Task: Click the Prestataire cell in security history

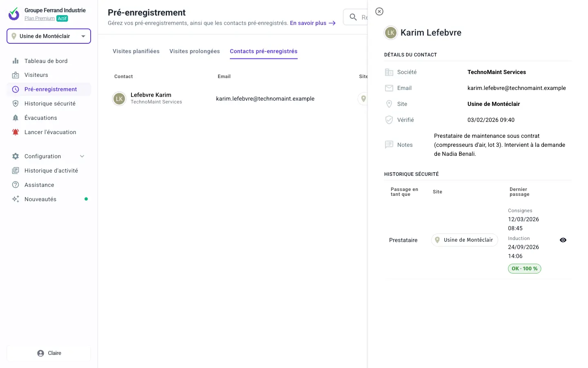Action: tap(403, 240)
